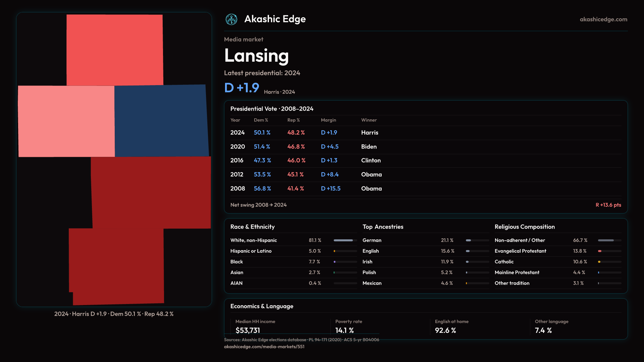This screenshot has height=362, width=644.
Task: Click the map caption 2024 Harris D +1.9
Action: point(114,314)
